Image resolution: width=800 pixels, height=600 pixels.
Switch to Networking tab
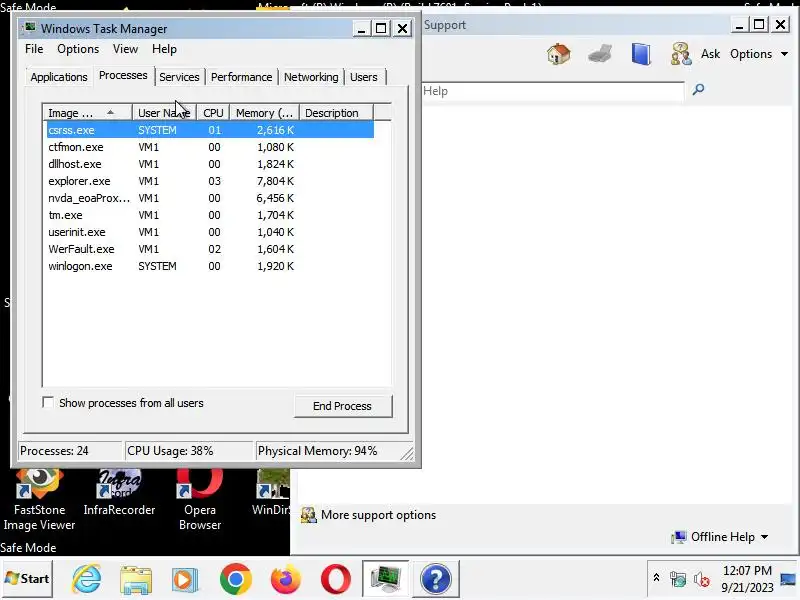pyautogui.click(x=311, y=77)
